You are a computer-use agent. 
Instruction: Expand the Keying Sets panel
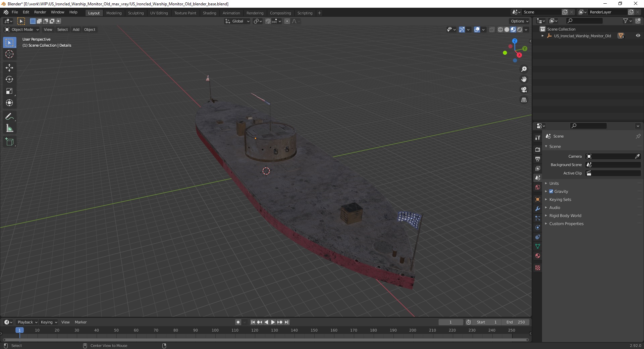(560, 199)
